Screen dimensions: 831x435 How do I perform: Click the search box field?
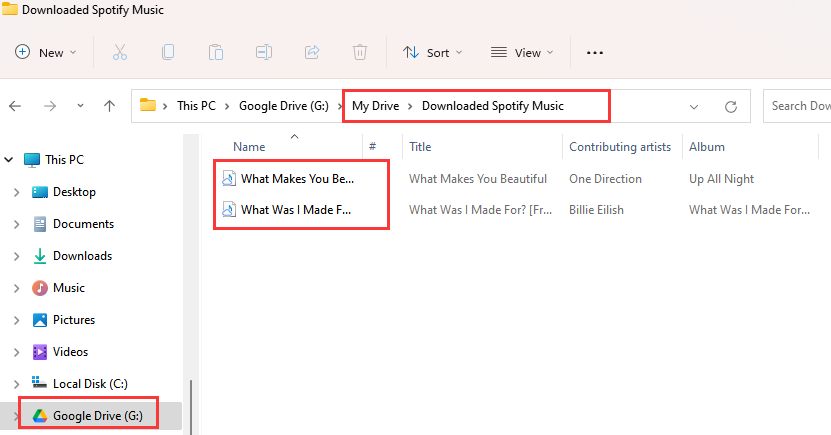[x=798, y=106]
